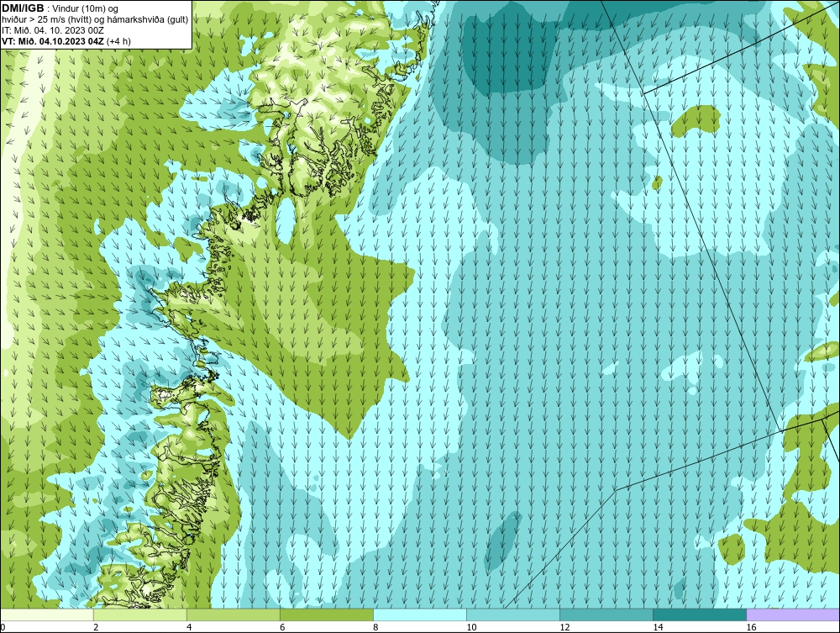
Task: Click the 14–16 m/s dark teal legend swatch
Action: coord(699,615)
